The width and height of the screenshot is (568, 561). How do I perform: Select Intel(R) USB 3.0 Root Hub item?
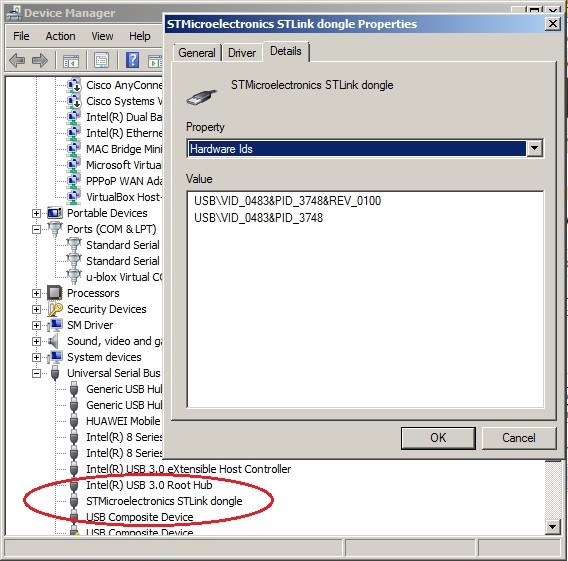tap(149, 485)
